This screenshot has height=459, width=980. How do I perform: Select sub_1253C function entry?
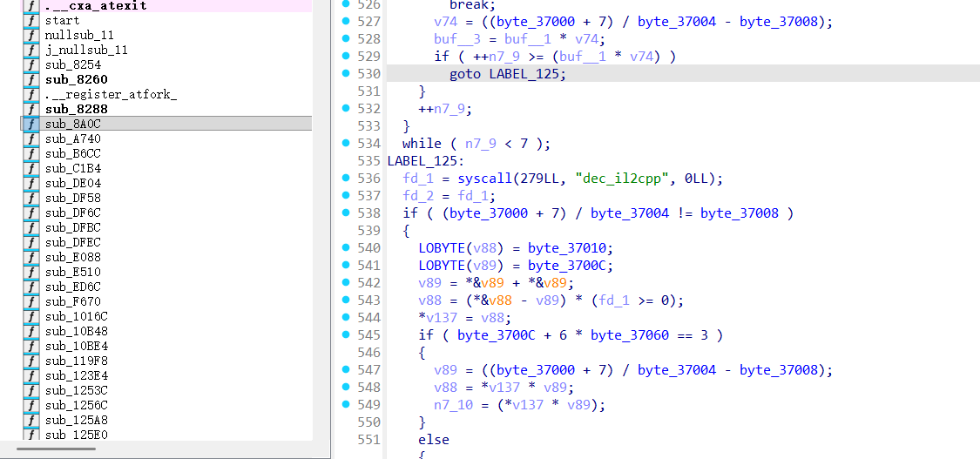[x=77, y=390]
